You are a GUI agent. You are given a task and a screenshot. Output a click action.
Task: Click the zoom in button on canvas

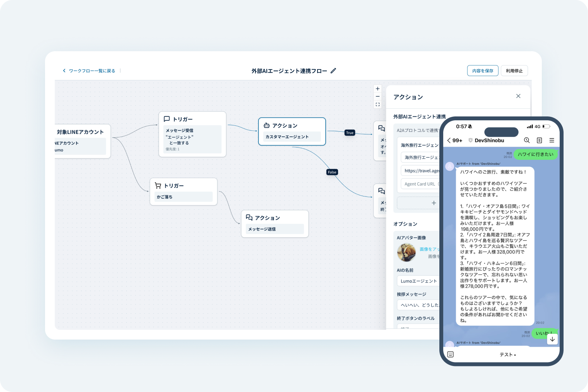pos(377,88)
